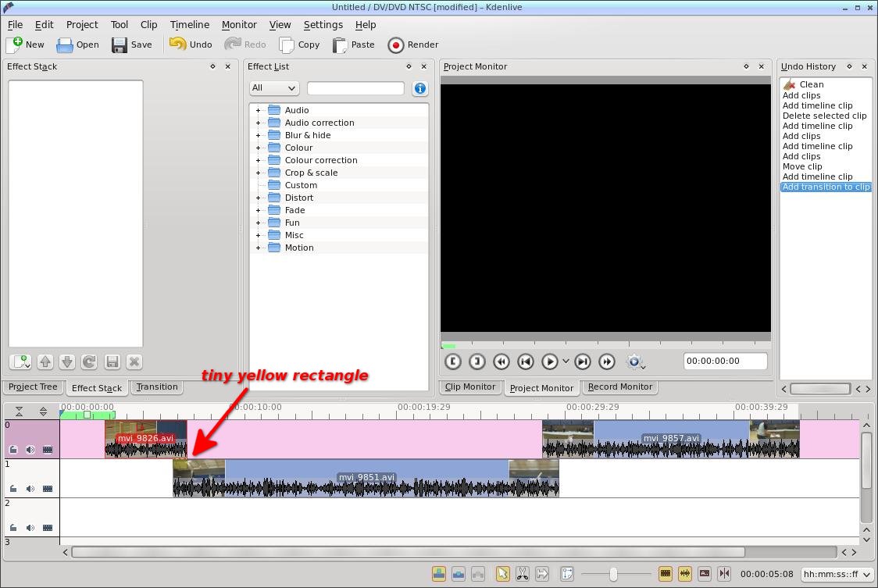Click the Render button in toolbar
The image size is (878, 588).
pyautogui.click(x=413, y=45)
